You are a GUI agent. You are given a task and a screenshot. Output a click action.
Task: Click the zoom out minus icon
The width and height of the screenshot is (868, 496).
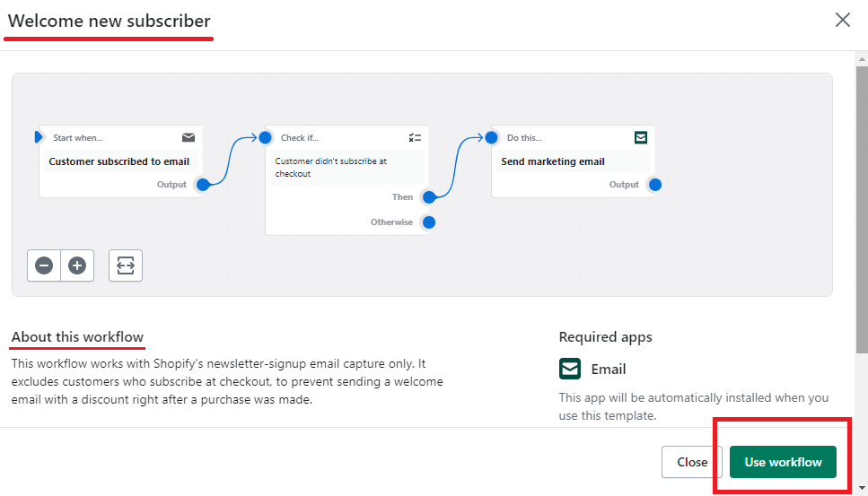click(x=44, y=265)
